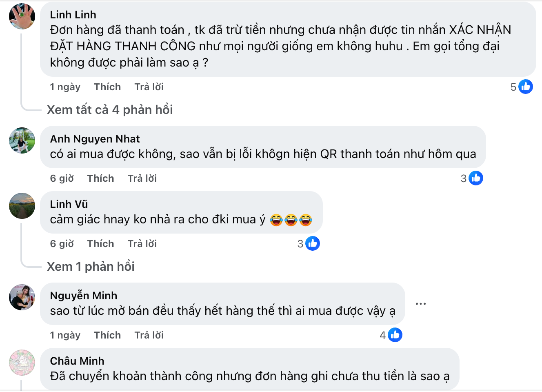This screenshot has width=542, height=392.
Task: Open the Châu Minh profile name link
Action: coord(77,361)
